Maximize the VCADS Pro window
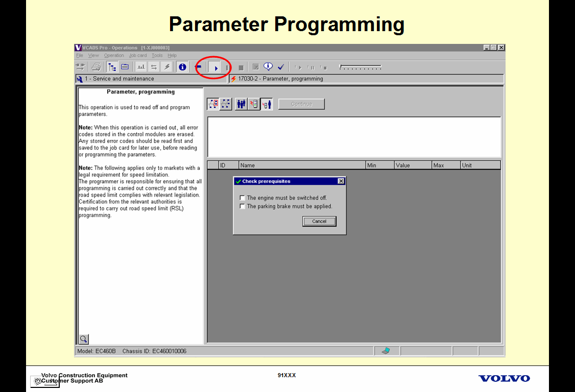 494,47
